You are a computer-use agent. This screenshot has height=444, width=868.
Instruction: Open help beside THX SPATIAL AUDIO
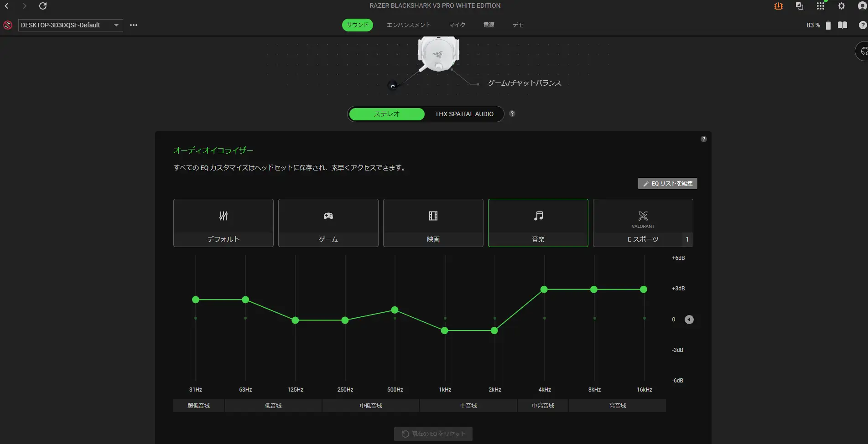pos(512,114)
